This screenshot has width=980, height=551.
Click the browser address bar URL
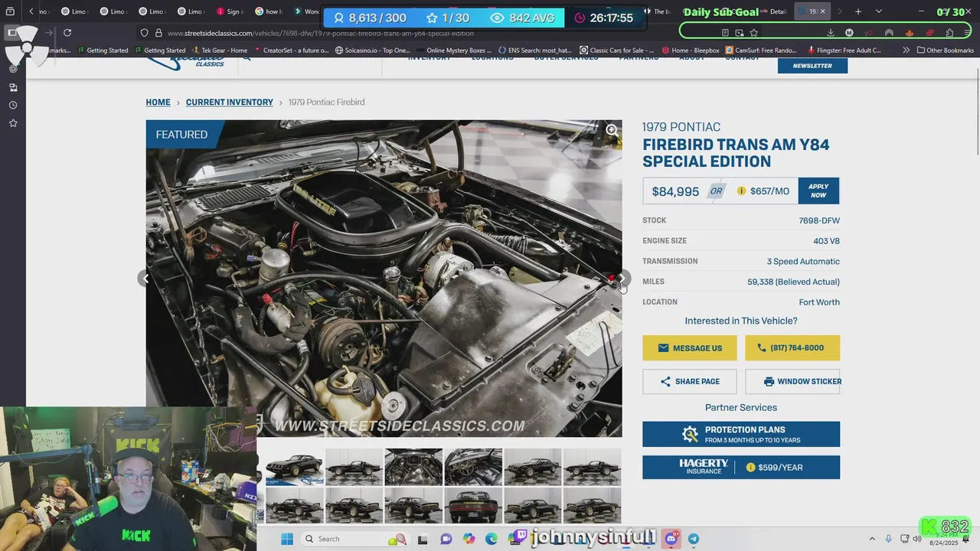coord(321,33)
